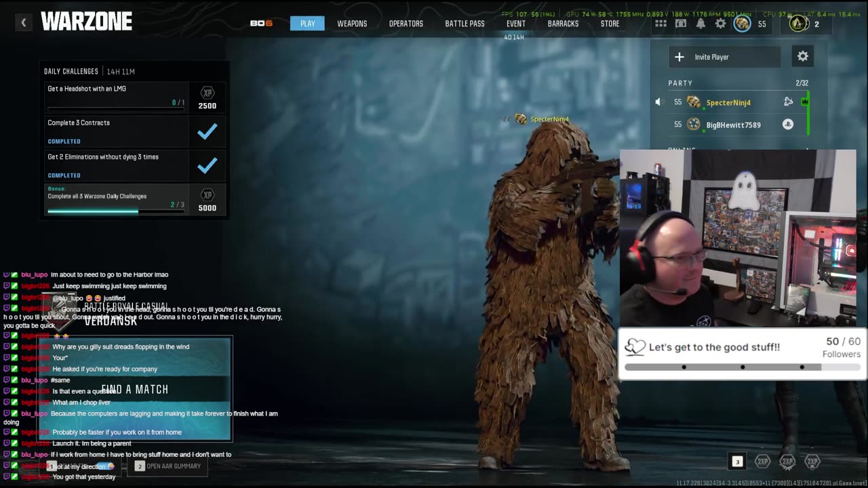
Task: Click chat message 'Launch it. Im being a parent'
Action: pyautogui.click(x=92, y=443)
